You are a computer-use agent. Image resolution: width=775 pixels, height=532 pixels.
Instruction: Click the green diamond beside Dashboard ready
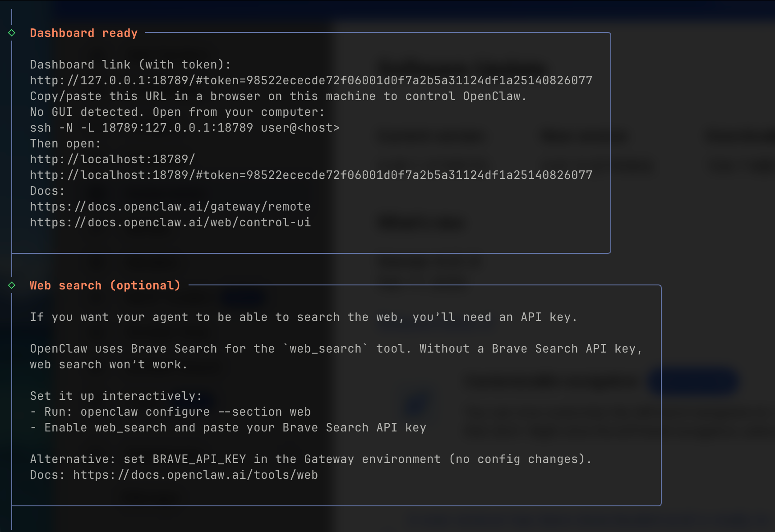click(12, 33)
